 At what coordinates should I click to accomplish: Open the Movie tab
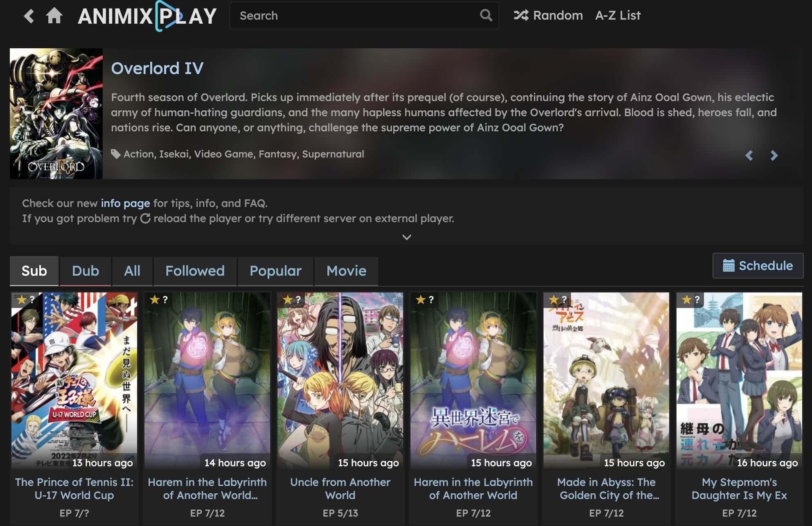tap(346, 271)
